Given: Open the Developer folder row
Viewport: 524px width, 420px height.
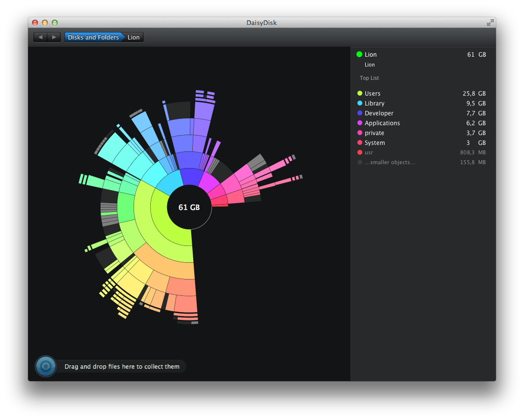Looking at the screenshot, I should click(x=423, y=113).
